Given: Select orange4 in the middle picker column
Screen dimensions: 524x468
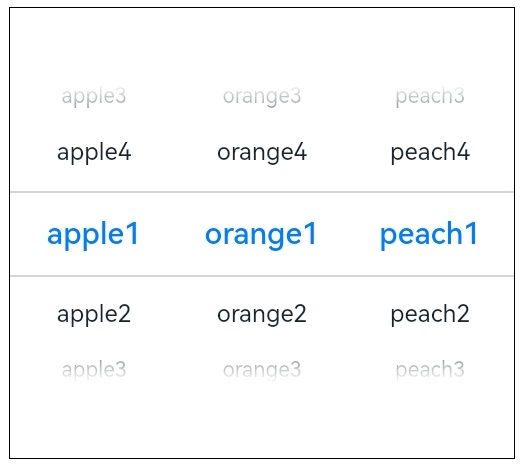Looking at the screenshot, I should tap(262, 152).
